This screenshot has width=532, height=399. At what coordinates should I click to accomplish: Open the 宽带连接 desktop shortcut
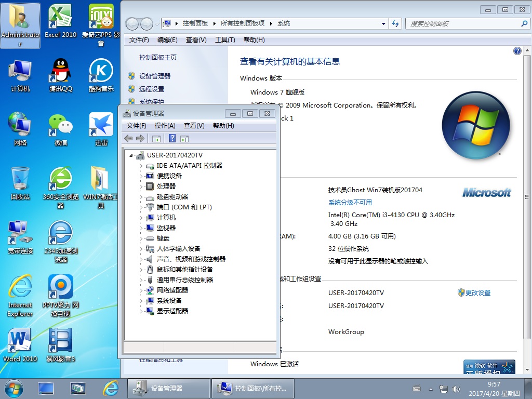[20, 237]
